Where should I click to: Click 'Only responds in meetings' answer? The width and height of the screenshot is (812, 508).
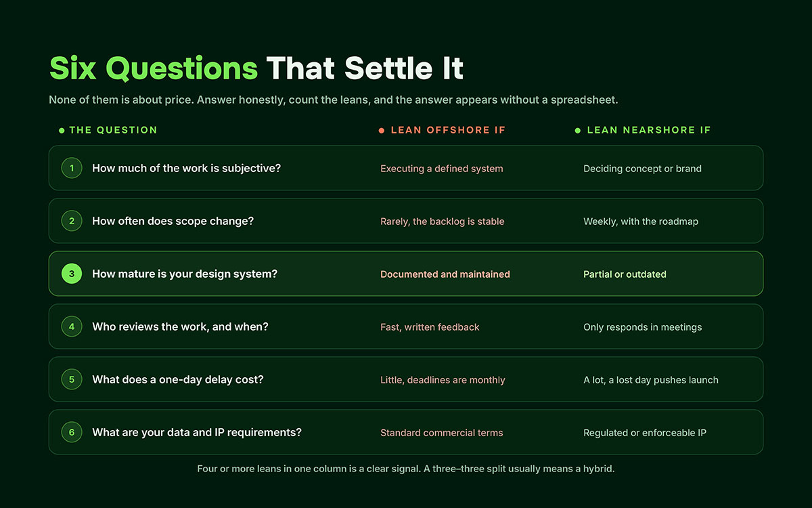[643, 327]
